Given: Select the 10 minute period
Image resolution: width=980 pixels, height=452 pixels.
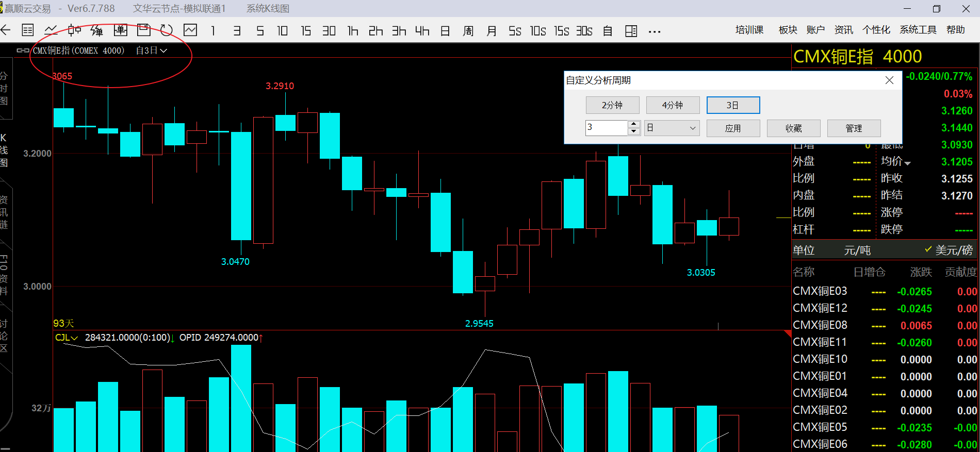Looking at the screenshot, I should 283,31.
